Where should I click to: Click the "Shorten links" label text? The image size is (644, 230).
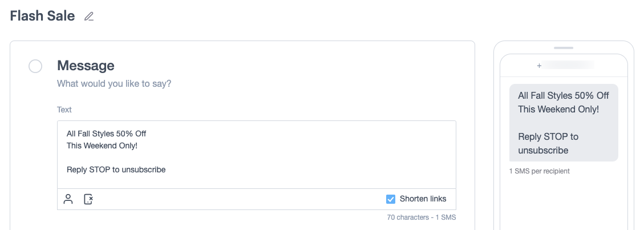click(x=423, y=199)
